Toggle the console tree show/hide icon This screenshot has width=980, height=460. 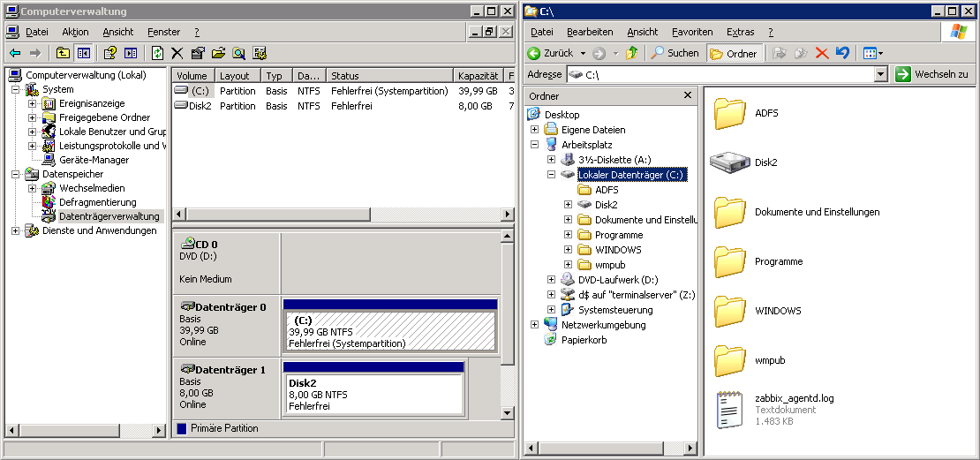(x=83, y=53)
